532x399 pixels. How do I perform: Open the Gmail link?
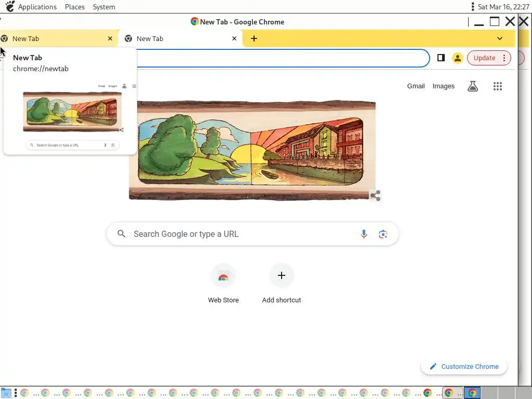416,86
